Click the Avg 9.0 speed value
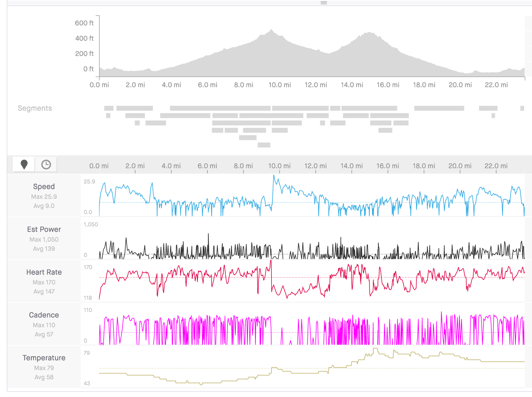The width and height of the screenshot is (532, 397). 44,206
